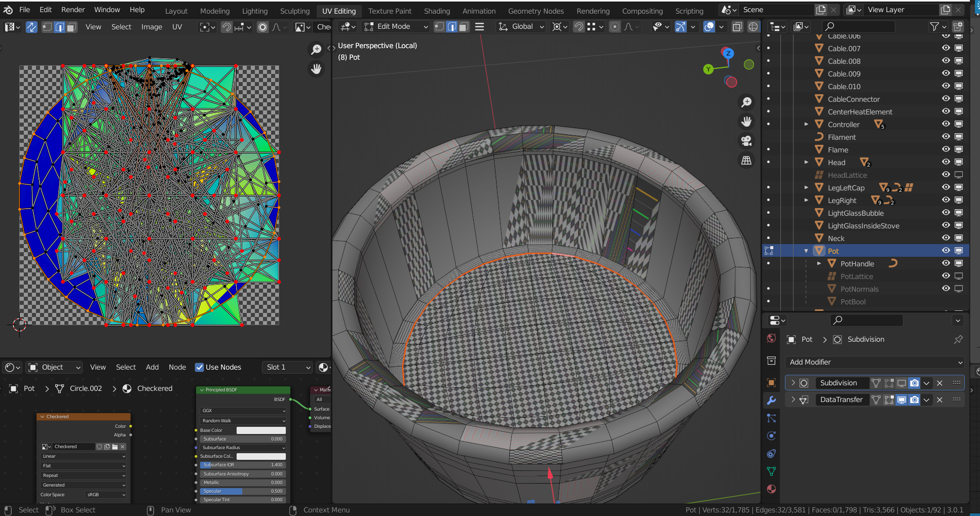
Task: Toggle perspective/orthographic grid icon in viewport
Action: coord(746,161)
